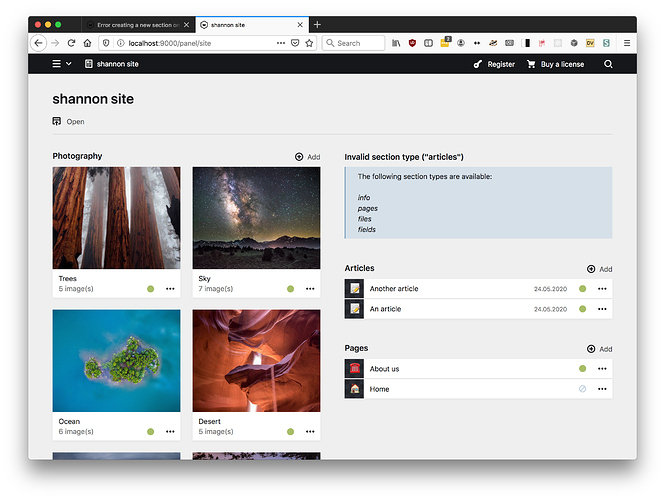This screenshot has height=500, width=665.
Task: Close the Error creating a new section tab
Action: (x=187, y=25)
